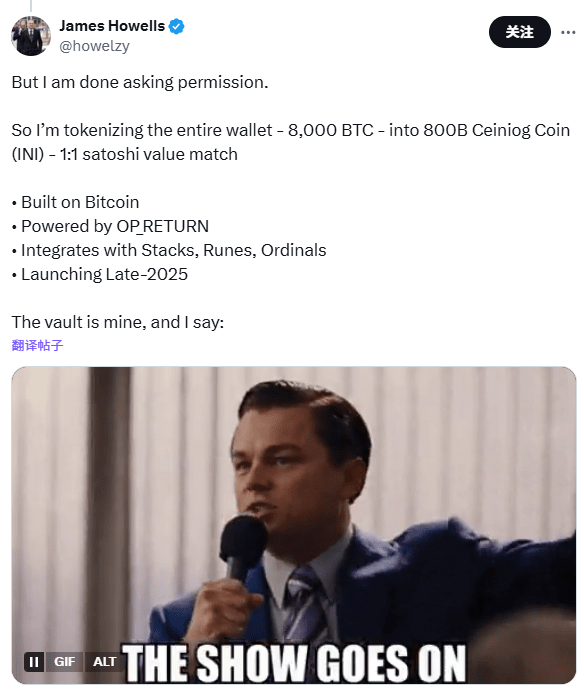
Task: Click the THE SHOW GOES ON caption
Action: tap(294, 662)
